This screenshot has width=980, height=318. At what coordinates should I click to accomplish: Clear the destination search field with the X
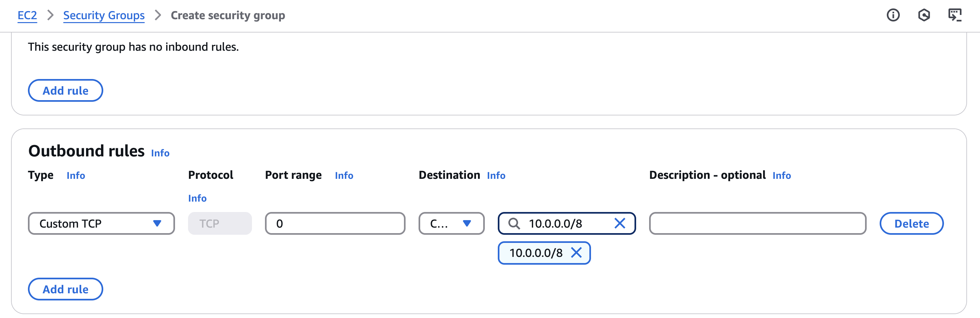(620, 224)
